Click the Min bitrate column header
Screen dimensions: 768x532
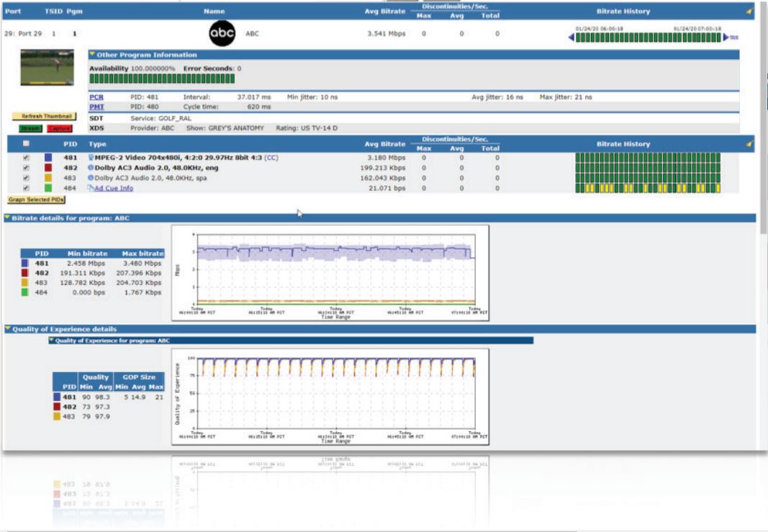tap(87, 253)
